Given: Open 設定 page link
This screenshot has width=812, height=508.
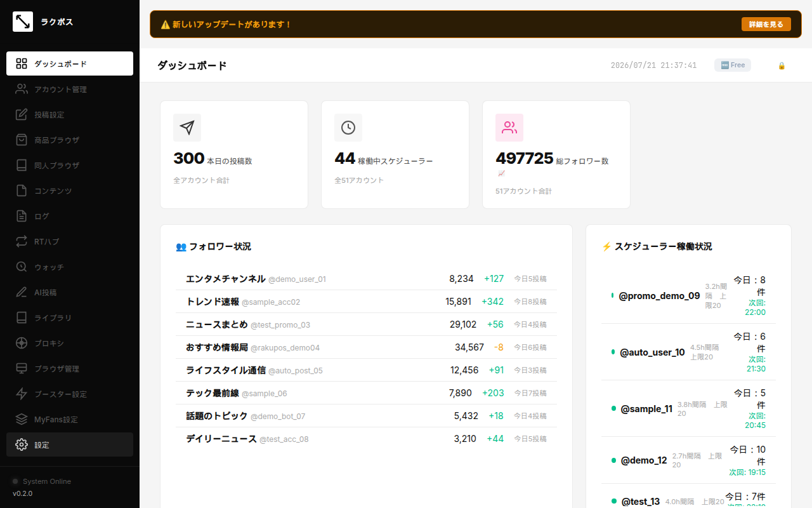Looking at the screenshot, I should pos(70,444).
